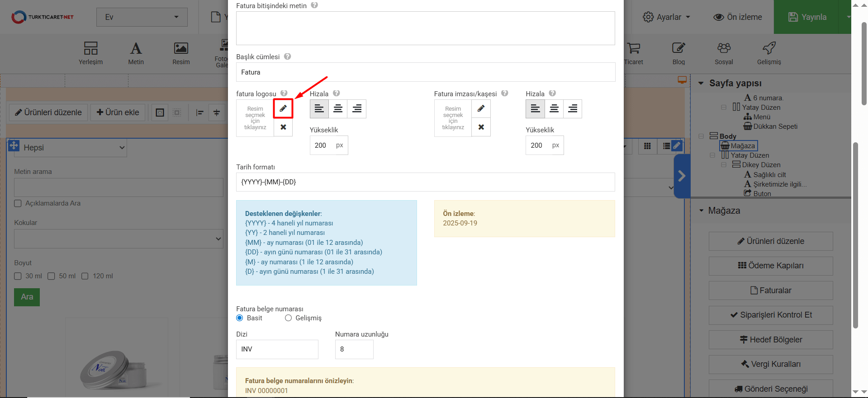Click the help icon next to Başlık cümlesi
Image resolution: width=868 pixels, height=398 pixels.
click(x=288, y=56)
